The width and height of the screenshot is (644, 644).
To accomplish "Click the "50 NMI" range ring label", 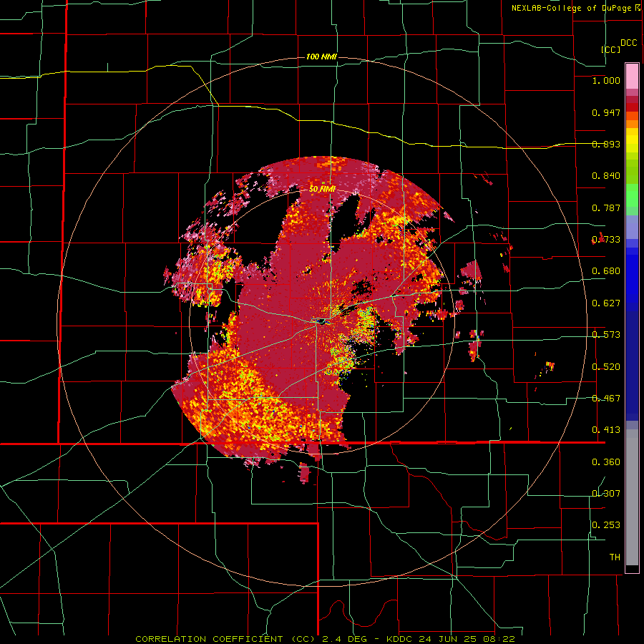I will click(x=322, y=189).
